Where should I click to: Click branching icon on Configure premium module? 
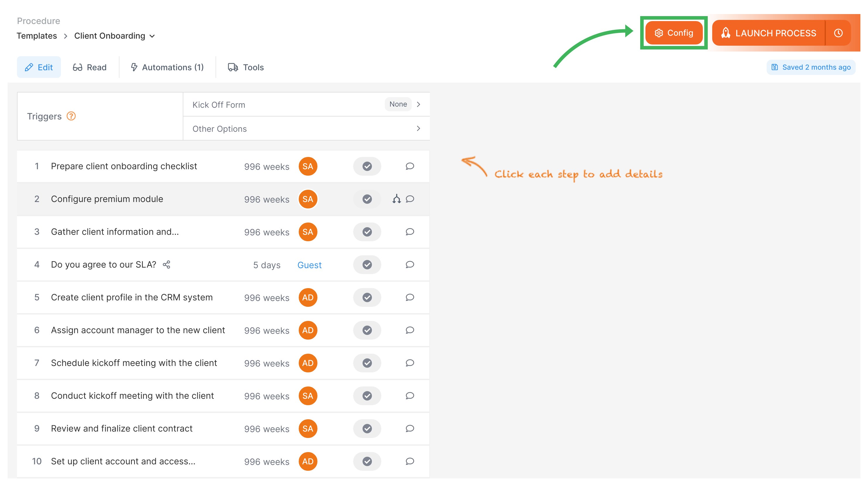coord(397,199)
